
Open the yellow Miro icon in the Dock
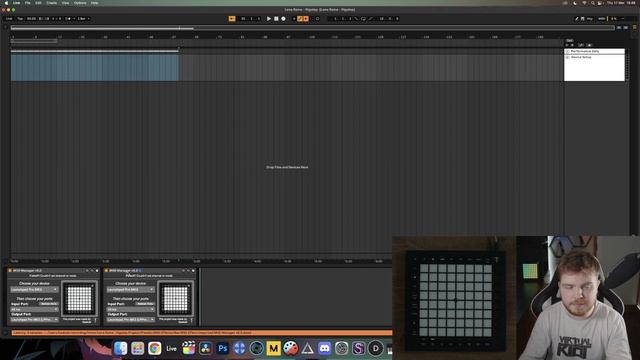click(x=273, y=348)
